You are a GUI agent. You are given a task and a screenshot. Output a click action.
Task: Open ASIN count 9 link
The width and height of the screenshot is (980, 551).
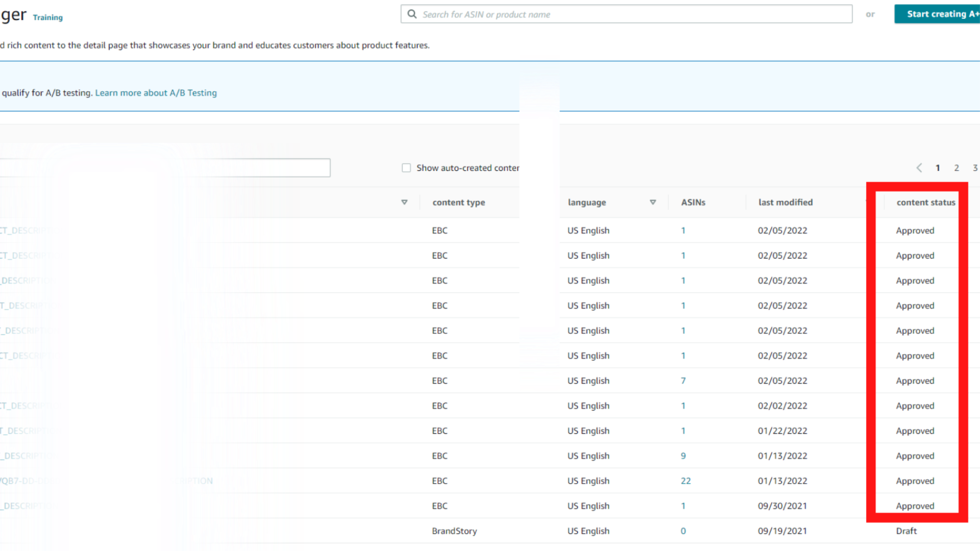click(683, 456)
